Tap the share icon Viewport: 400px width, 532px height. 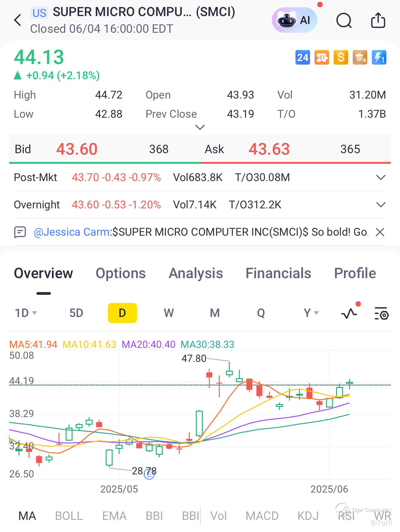[378, 20]
